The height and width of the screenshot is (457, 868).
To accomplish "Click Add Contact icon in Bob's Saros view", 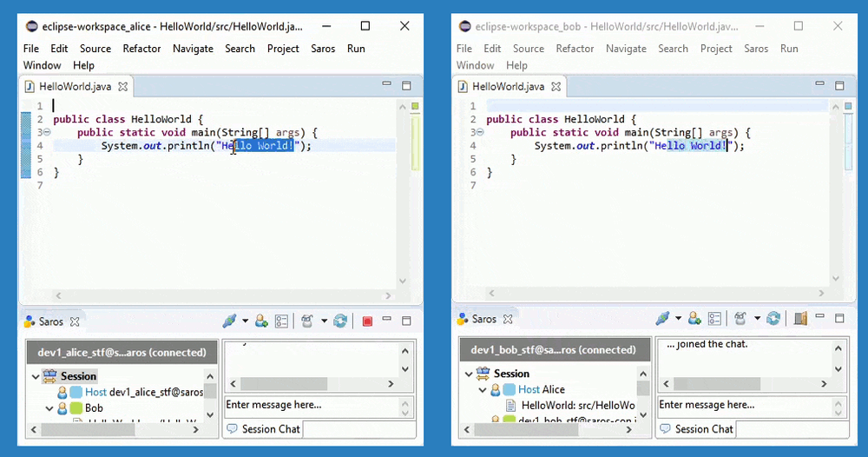I will 694,319.
